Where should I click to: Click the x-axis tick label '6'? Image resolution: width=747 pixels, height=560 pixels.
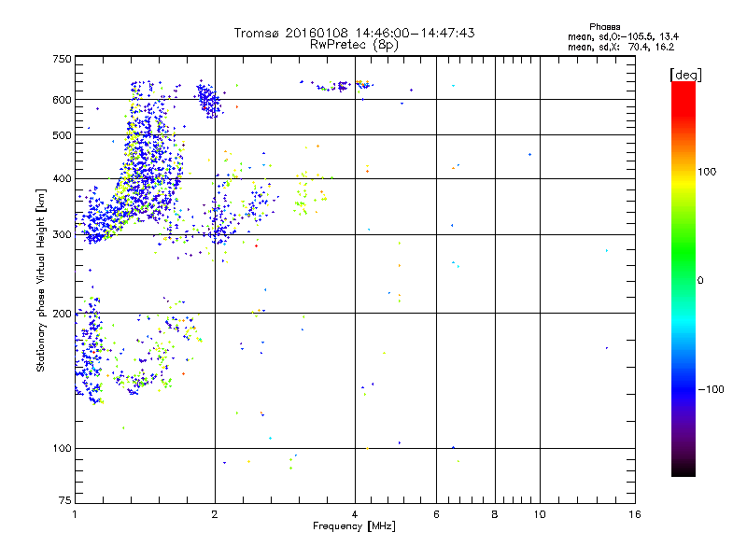coord(436,514)
